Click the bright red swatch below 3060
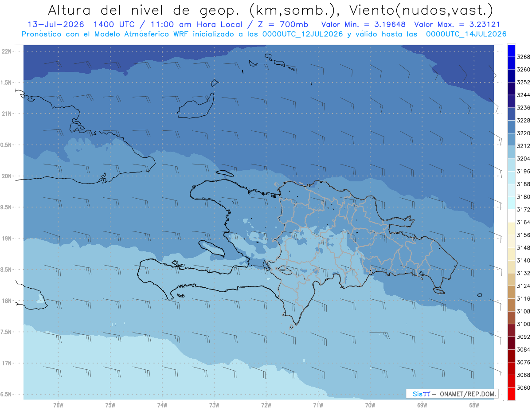 pyautogui.click(x=511, y=394)
